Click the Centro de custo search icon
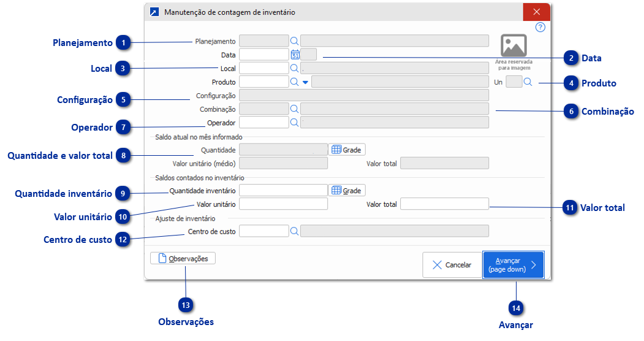This screenshot has height=341, width=644. pos(294,231)
